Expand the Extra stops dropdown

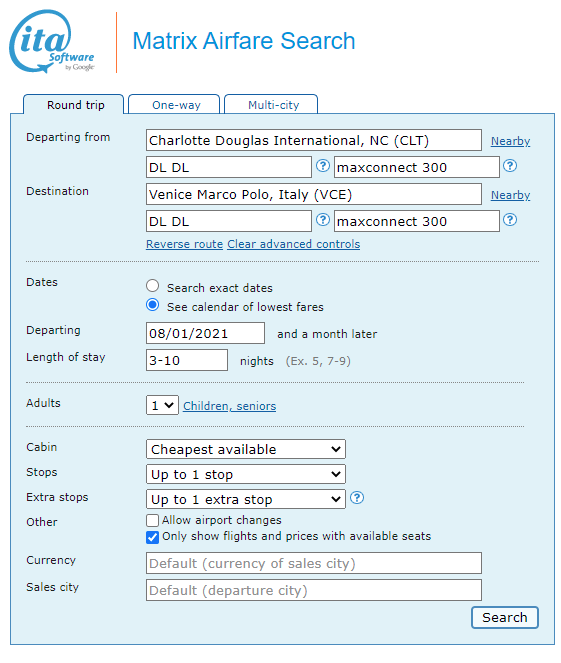click(x=246, y=499)
